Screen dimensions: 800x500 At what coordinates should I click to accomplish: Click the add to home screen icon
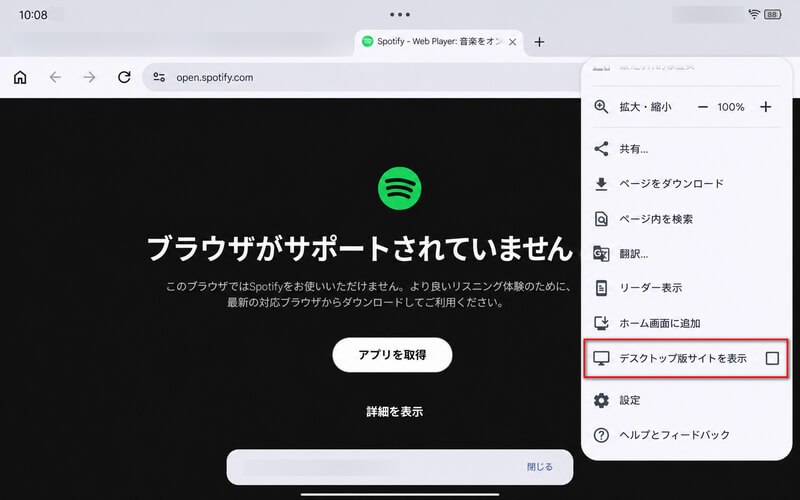point(601,323)
